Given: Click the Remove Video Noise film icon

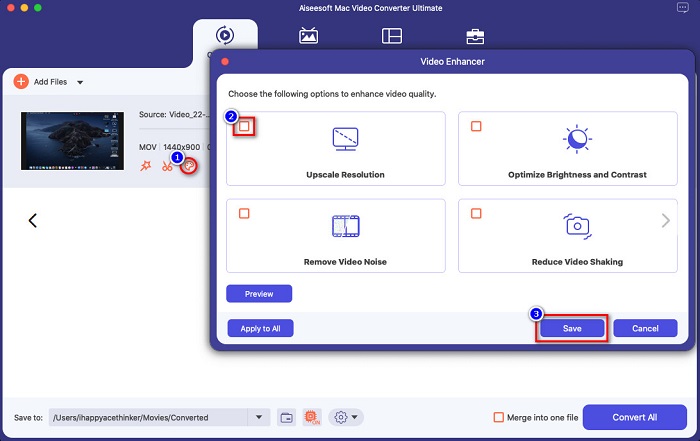Looking at the screenshot, I should click(x=346, y=226).
